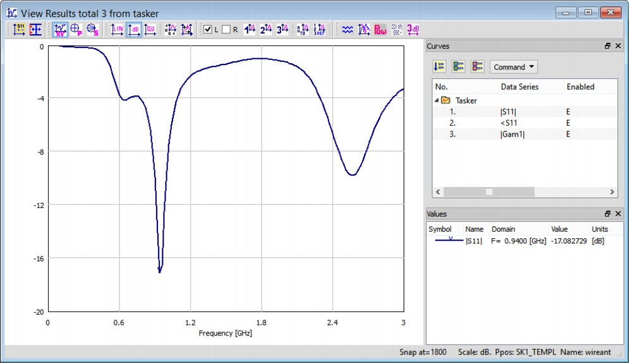Click the dotted grid toolbar icon
630x364 pixels.
coord(397,29)
